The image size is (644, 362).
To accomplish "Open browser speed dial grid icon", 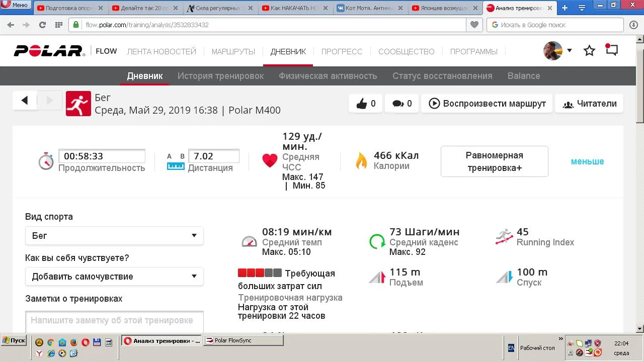I will [58, 25].
